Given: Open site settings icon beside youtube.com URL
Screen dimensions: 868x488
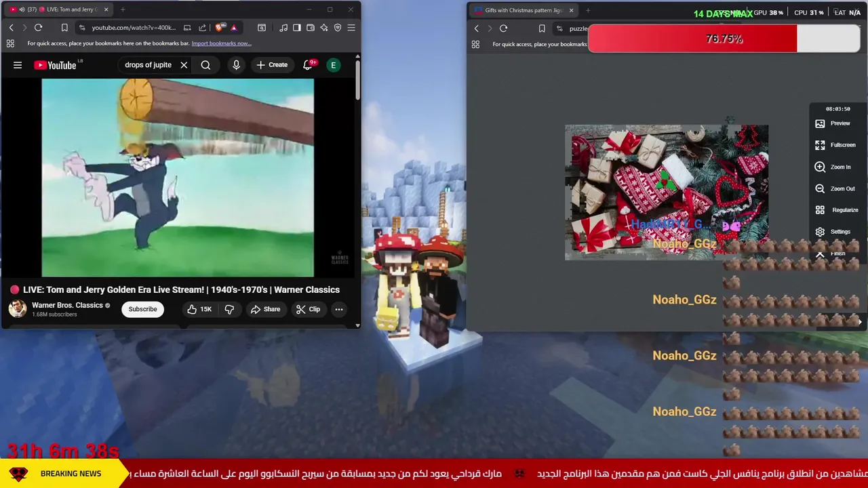Looking at the screenshot, I should click(82, 28).
